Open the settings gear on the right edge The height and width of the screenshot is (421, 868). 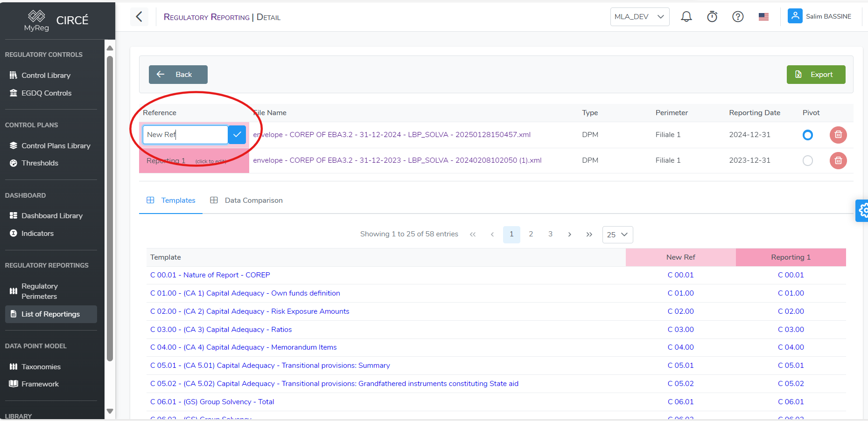pos(863,210)
